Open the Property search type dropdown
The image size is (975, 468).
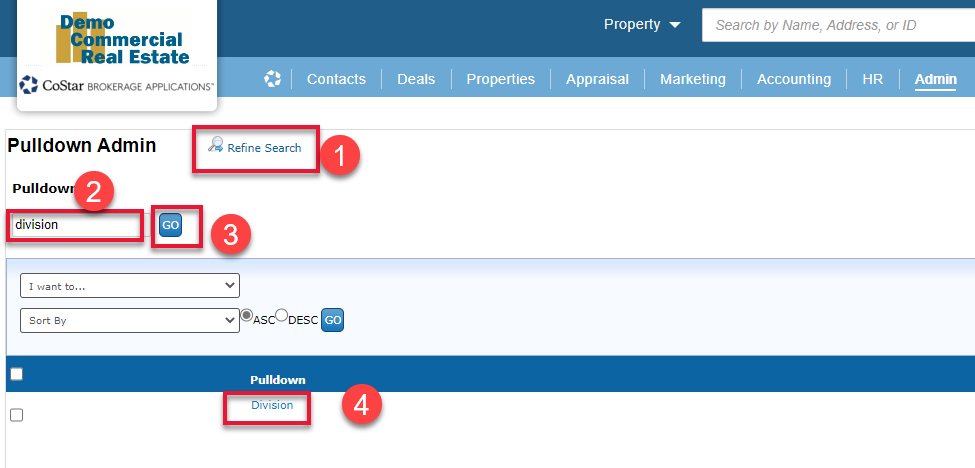[x=641, y=25]
